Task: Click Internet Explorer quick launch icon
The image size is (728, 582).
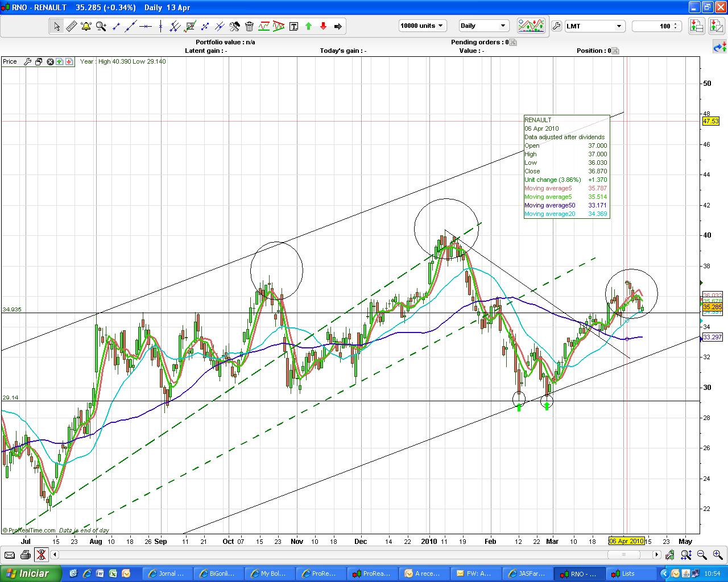Action: pyautogui.click(x=86, y=573)
